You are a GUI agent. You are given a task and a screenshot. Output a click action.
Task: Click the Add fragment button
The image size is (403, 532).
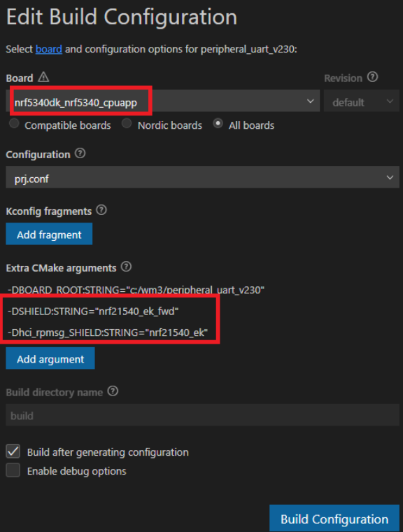[x=49, y=234]
